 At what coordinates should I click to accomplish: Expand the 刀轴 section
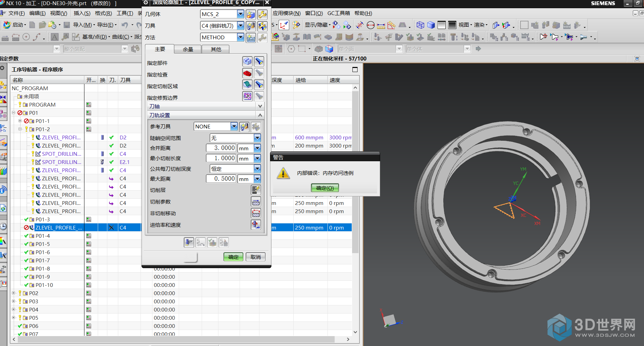click(x=260, y=106)
